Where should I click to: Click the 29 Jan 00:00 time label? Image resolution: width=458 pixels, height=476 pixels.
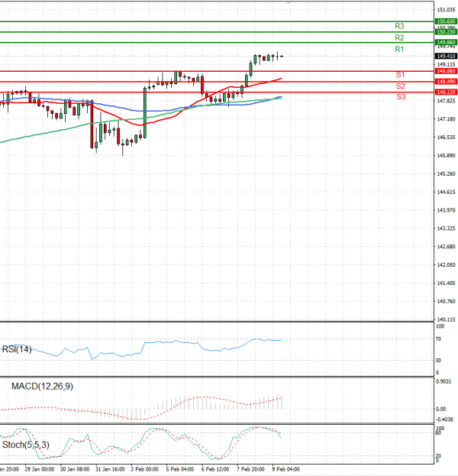click(x=40, y=469)
